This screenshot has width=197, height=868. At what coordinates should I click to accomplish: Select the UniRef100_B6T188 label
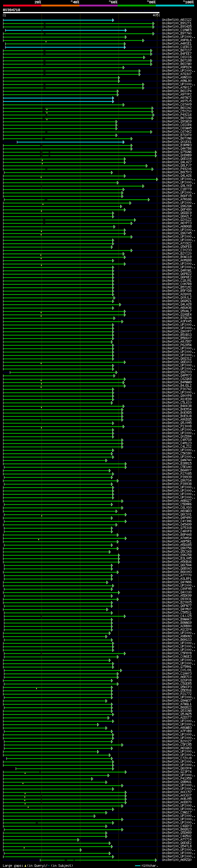pyautogui.click(x=177, y=60)
